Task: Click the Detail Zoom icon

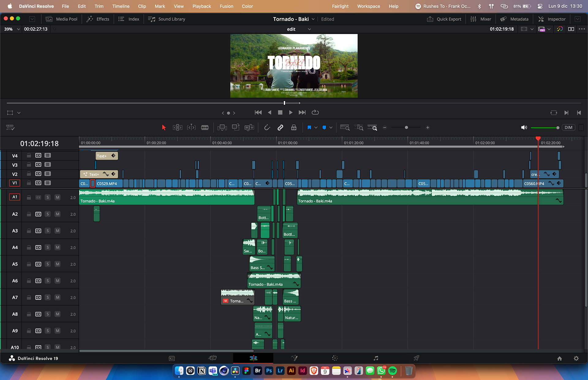Action: [359, 128]
